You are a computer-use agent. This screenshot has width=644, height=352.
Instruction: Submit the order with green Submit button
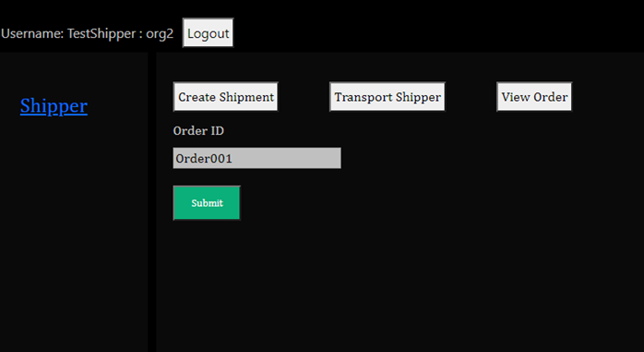pos(207,202)
